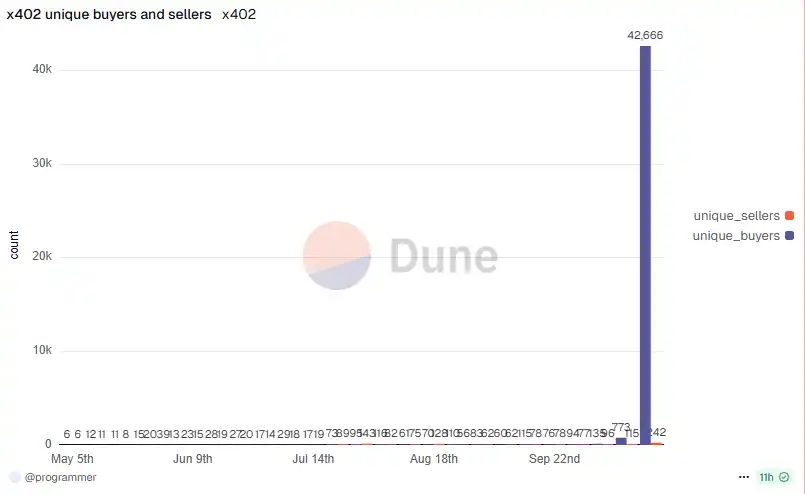Screen dimensions: 805x494
Task: Toggle the unique_buyers legend series
Action: 736,235
